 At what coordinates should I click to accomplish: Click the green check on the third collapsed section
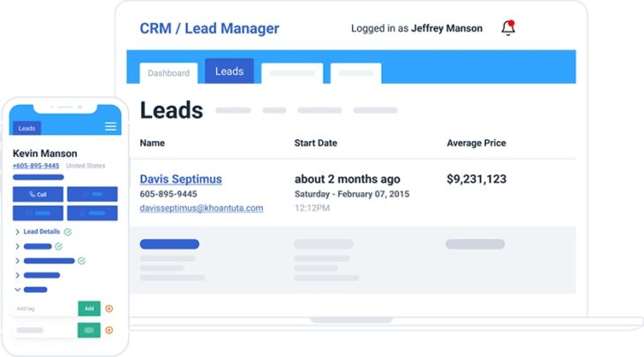(81, 261)
